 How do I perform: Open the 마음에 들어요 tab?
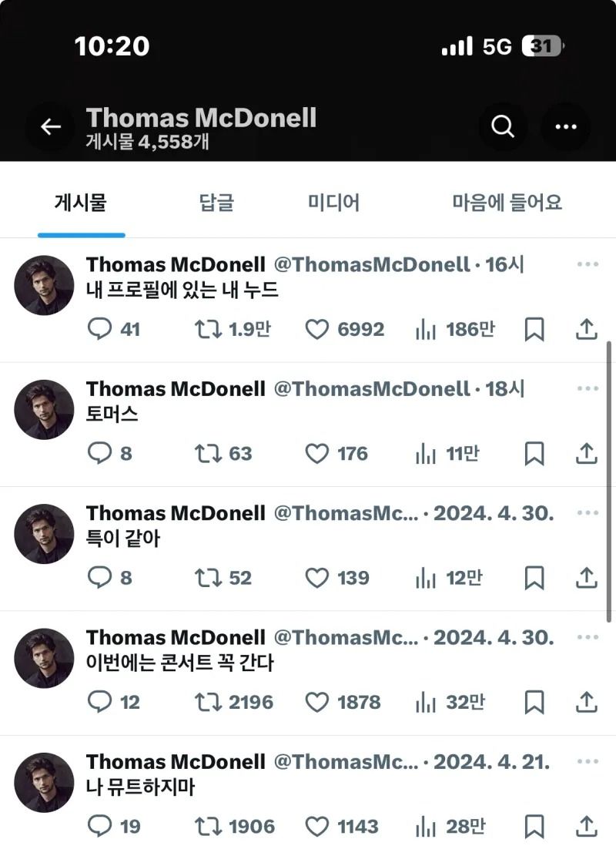click(x=507, y=203)
